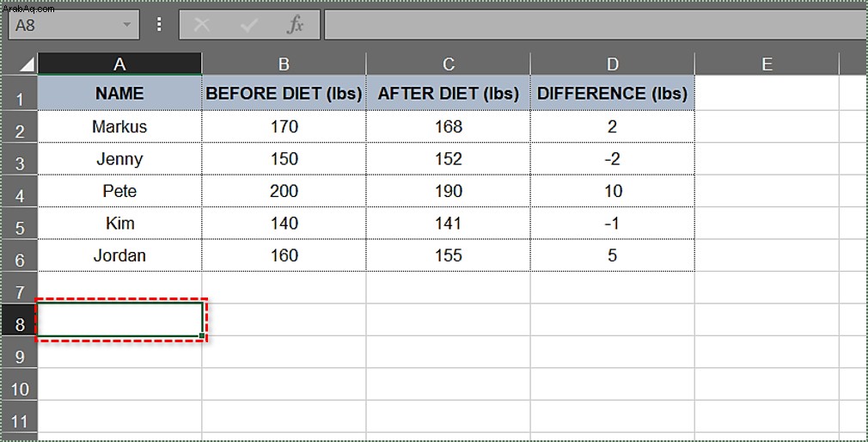Click the BEFORE DIET (lbs) header cell
This screenshot has width=868, height=442.
pyautogui.click(x=284, y=93)
